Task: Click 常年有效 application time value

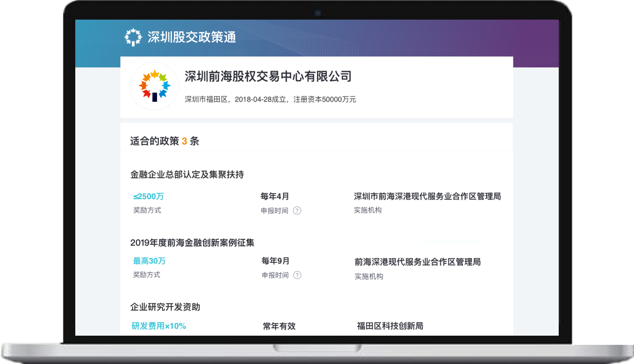Action: click(279, 326)
